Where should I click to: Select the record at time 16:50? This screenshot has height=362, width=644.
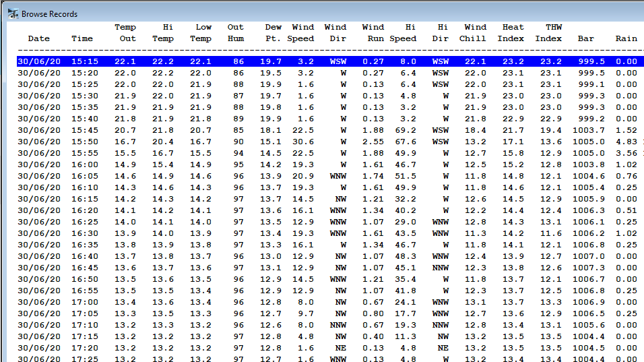(x=330, y=279)
